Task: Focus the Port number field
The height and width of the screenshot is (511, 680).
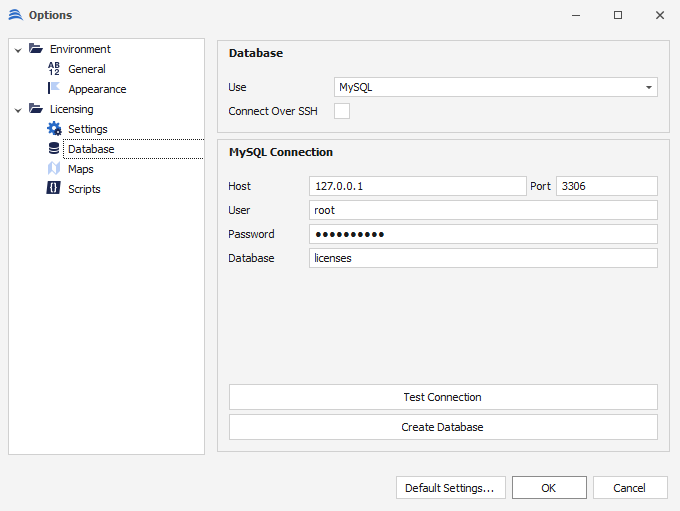Action: point(606,186)
